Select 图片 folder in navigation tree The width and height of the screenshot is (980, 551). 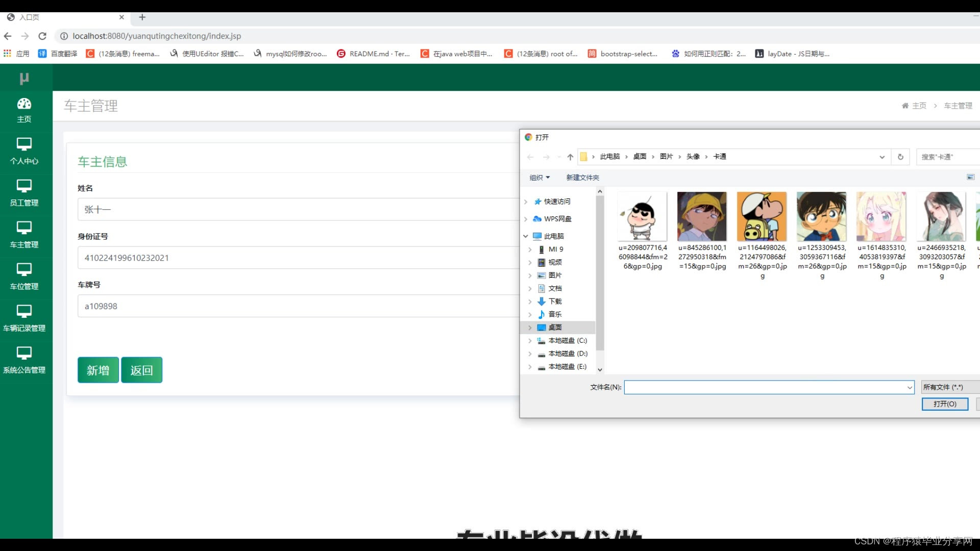coord(555,275)
